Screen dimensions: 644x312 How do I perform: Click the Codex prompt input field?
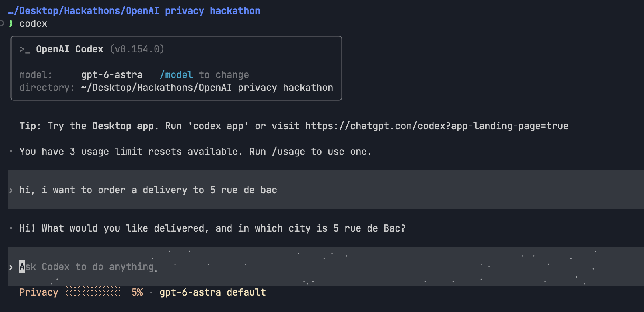[326, 266]
